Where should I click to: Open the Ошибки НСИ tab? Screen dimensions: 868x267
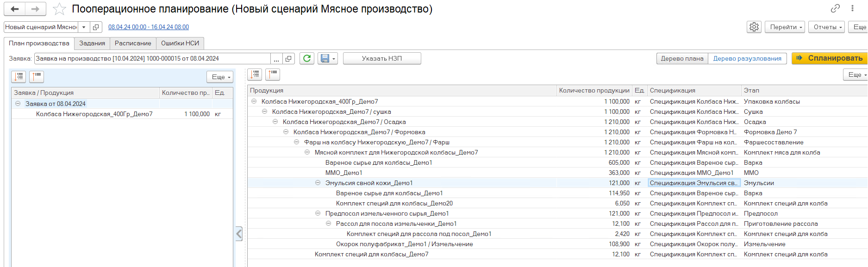click(180, 43)
